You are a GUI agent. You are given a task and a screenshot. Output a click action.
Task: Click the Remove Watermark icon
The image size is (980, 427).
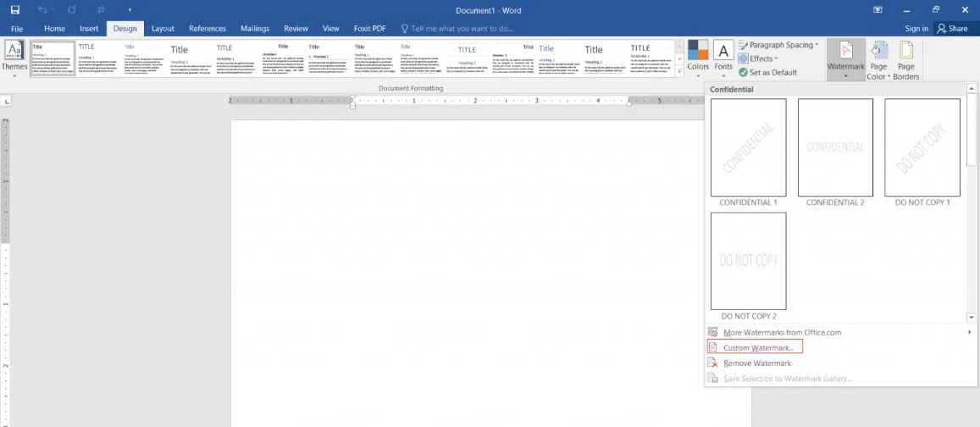(712, 363)
